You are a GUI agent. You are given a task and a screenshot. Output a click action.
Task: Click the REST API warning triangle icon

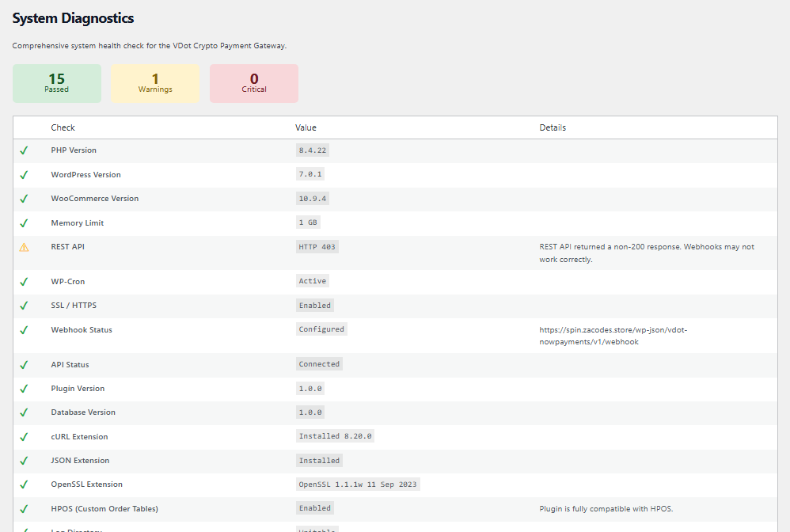24,247
